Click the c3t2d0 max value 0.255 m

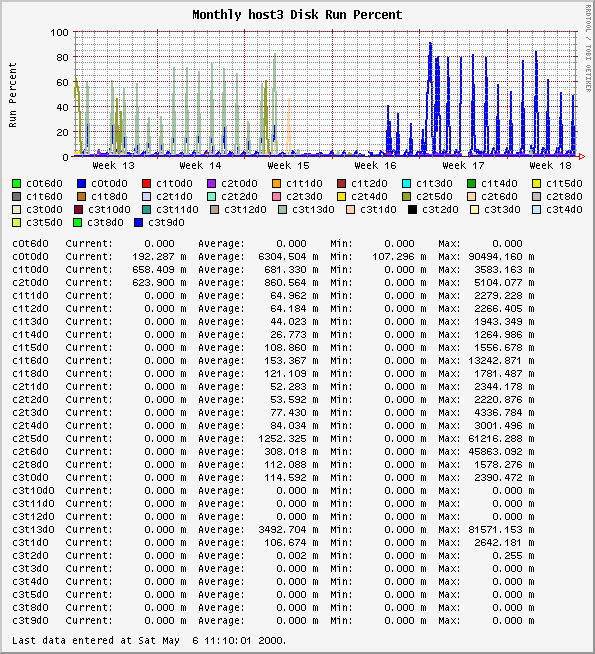pos(513,556)
